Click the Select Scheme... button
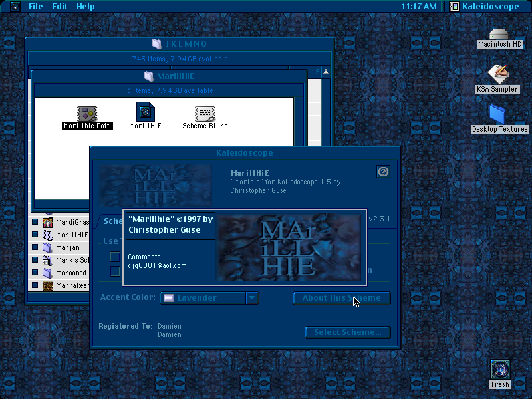This screenshot has width=532, height=399. click(348, 332)
